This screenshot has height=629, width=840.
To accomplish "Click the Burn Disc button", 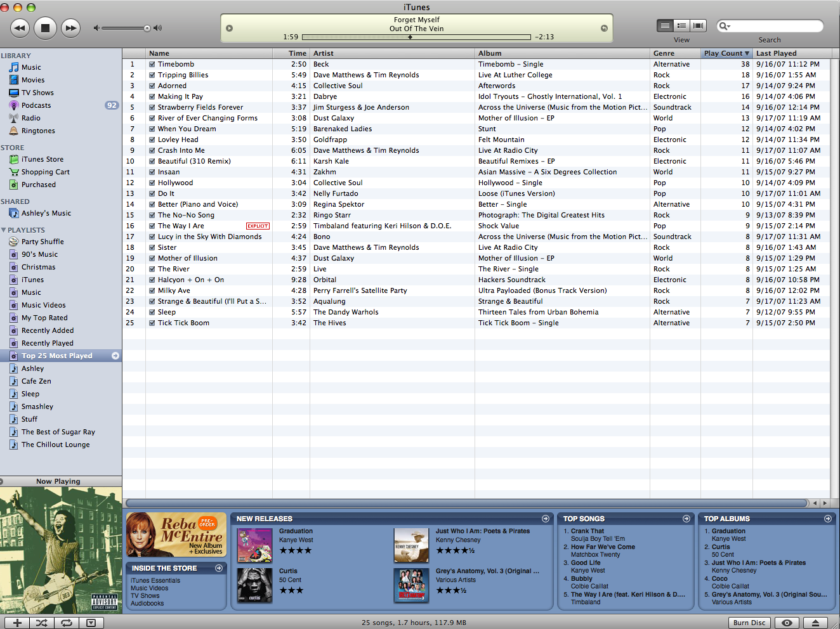I will [x=749, y=623].
